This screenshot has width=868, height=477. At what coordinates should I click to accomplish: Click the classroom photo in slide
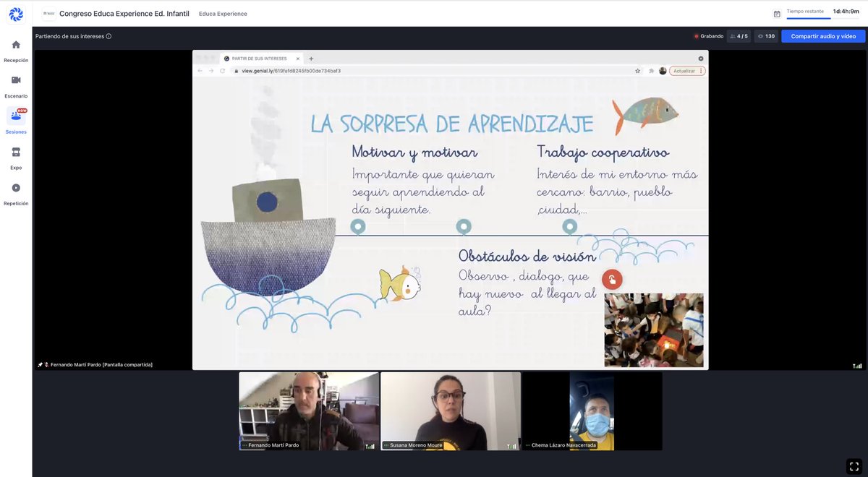pos(654,330)
